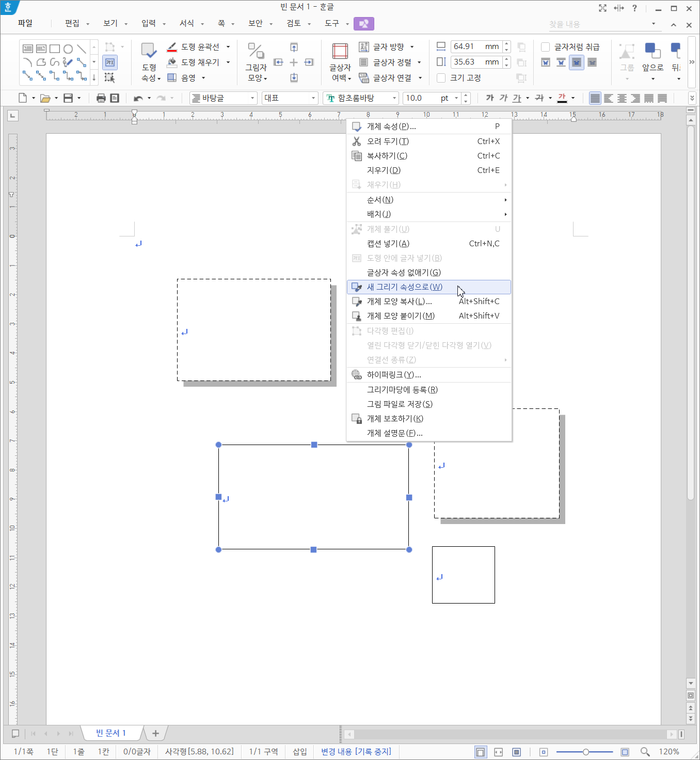
Task: Select the rectangle shape tool
Action: click(x=55, y=49)
